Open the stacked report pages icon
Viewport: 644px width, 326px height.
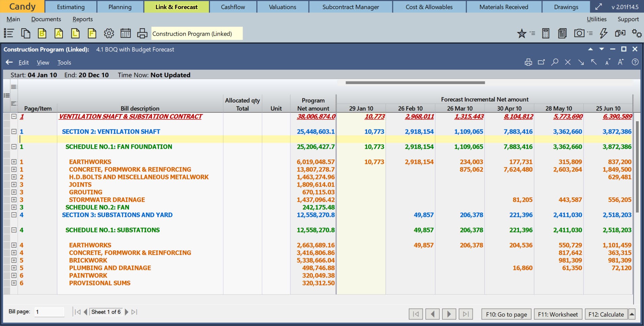point(562,33)
